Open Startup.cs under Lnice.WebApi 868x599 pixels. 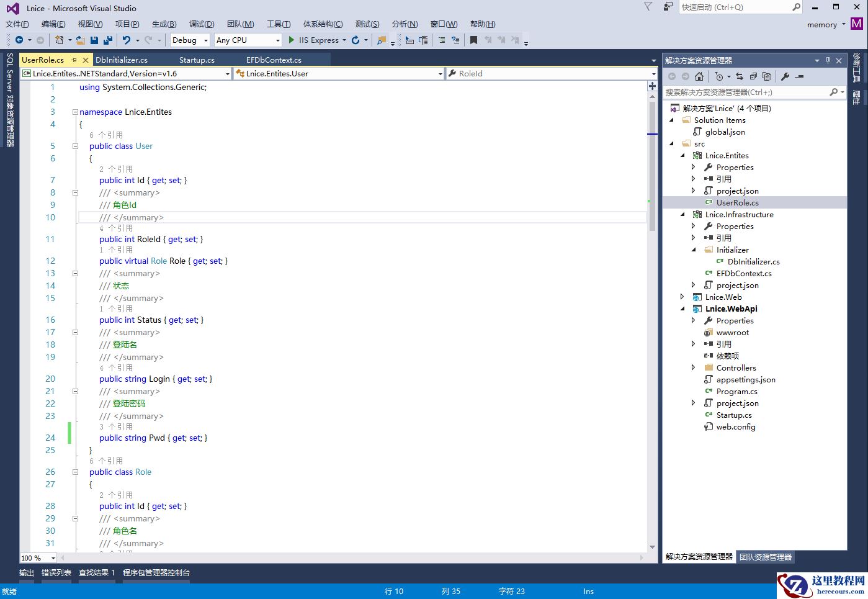[734, 415]
